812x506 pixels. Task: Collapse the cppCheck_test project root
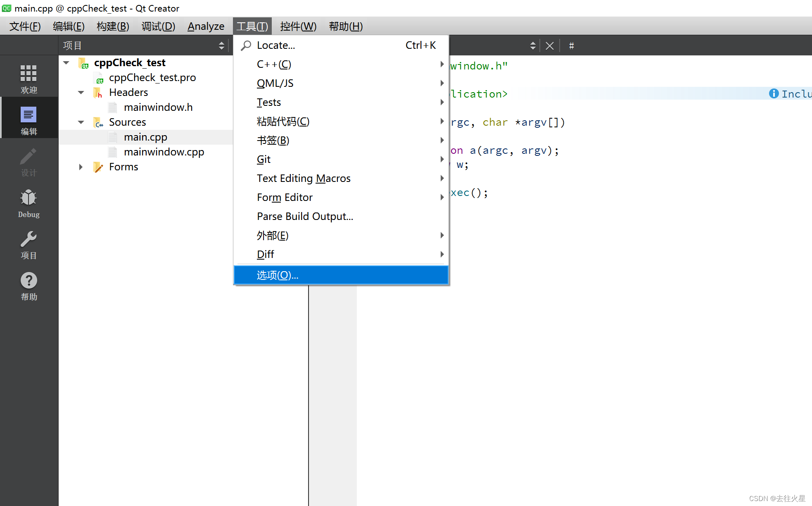point(66,62)
